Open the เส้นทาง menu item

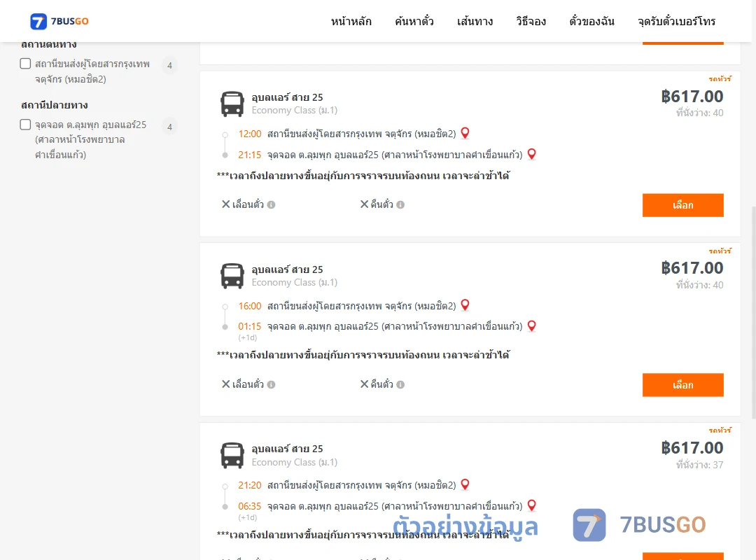point(475,21)
